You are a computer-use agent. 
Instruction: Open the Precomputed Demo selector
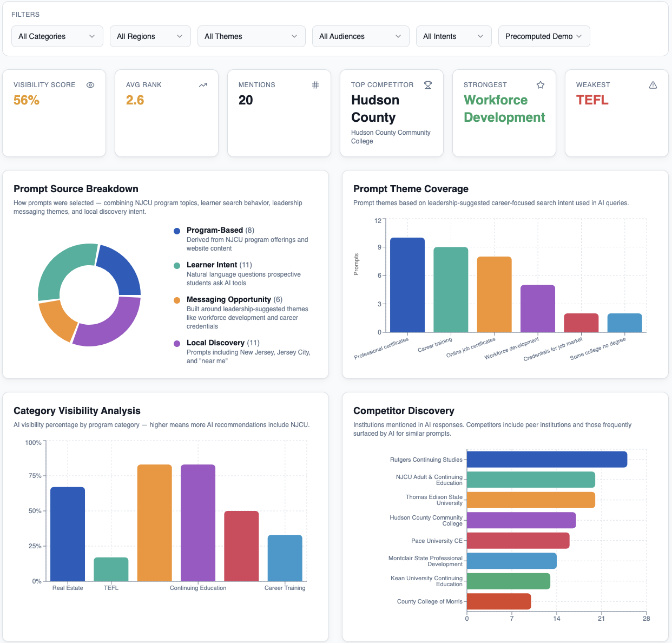[544, 36]
